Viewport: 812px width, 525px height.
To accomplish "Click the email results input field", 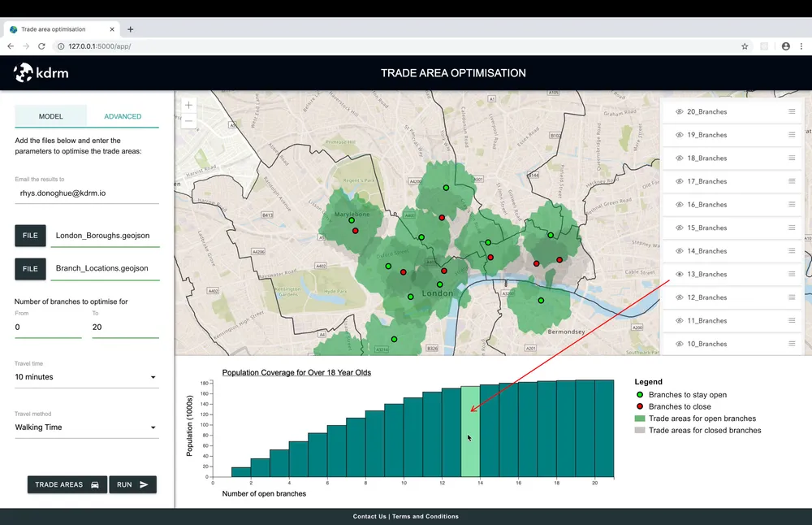I will pyautogui.click(x=87, y=194).
